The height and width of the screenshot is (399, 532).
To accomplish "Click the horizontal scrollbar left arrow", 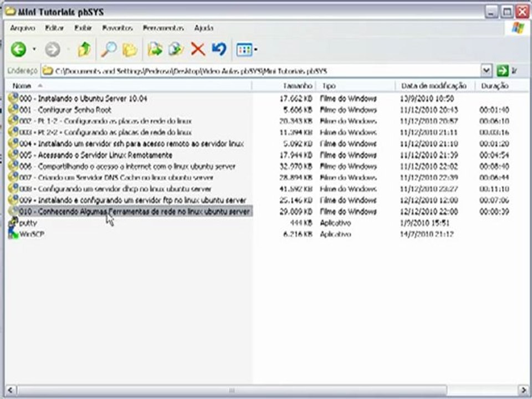I will coord(11,390).
